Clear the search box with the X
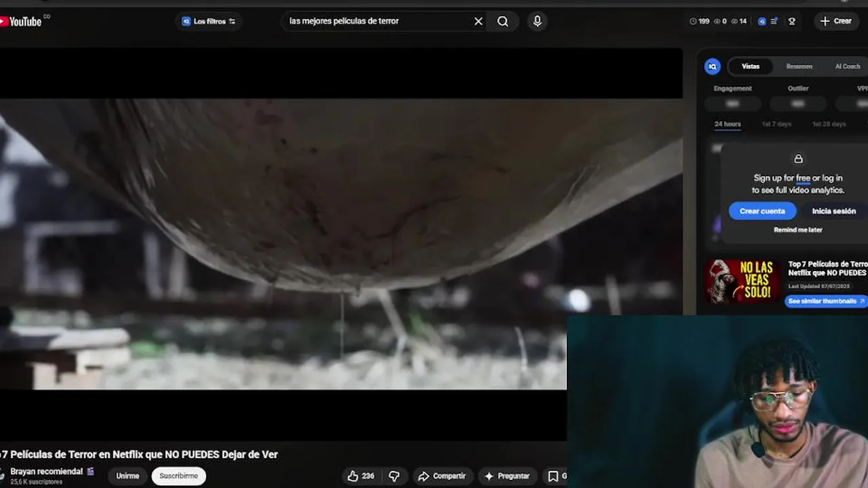 point(478,21)
